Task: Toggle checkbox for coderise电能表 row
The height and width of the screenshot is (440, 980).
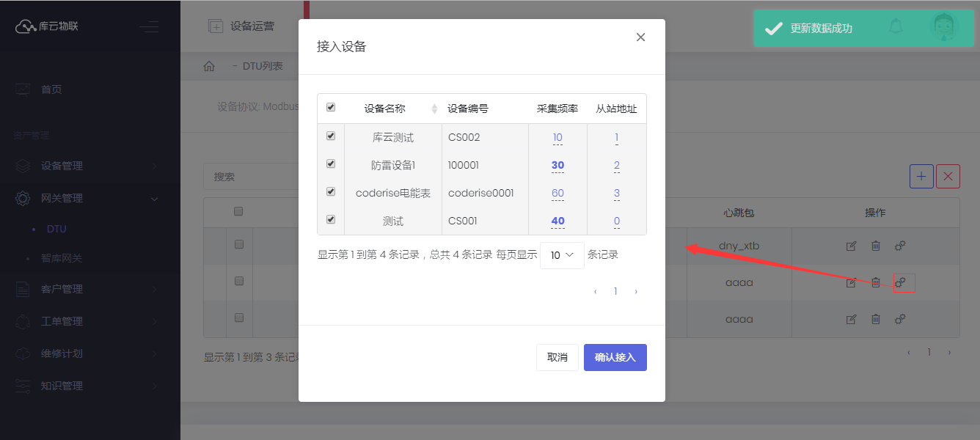Action: (331, 192)
